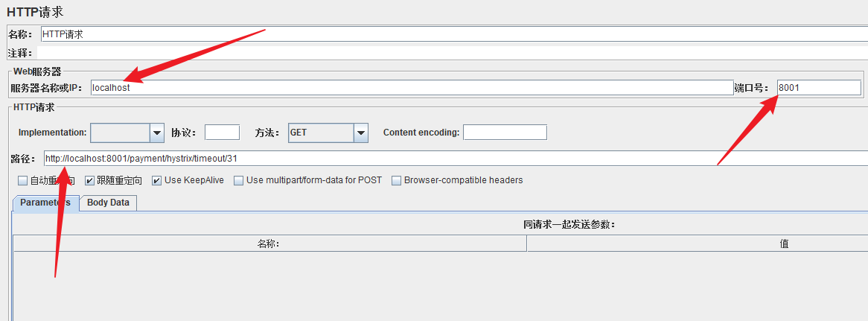Open the Implementation dropdown arrow

point(157,133)
